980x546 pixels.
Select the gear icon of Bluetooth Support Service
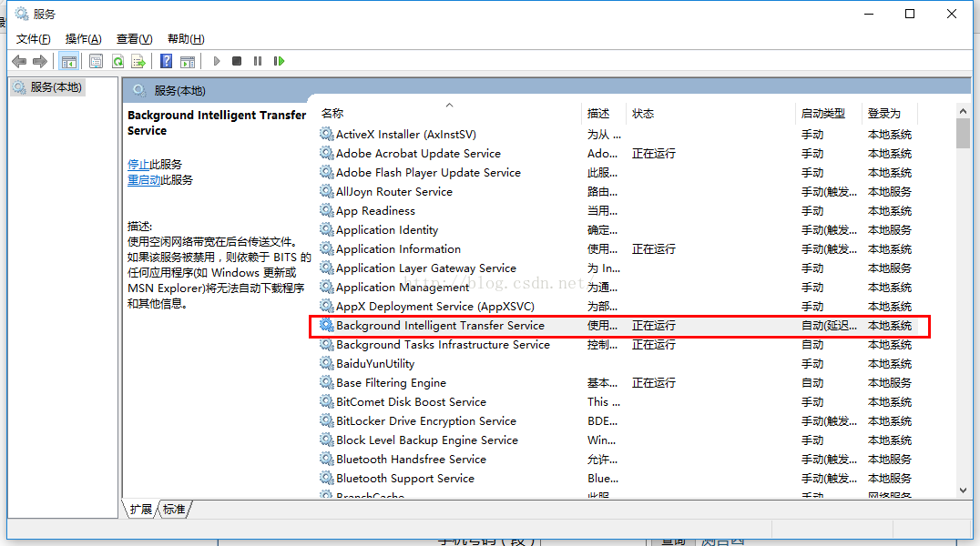326,478
